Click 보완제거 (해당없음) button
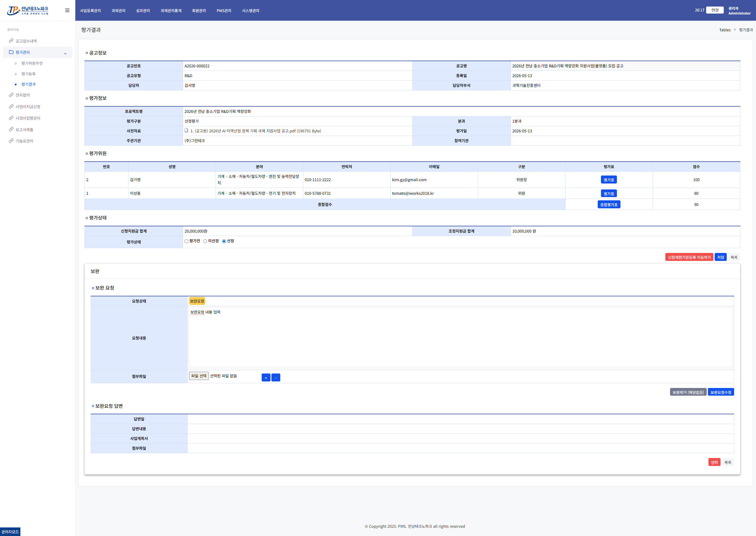756x536 pixels. tap(688, 392)
